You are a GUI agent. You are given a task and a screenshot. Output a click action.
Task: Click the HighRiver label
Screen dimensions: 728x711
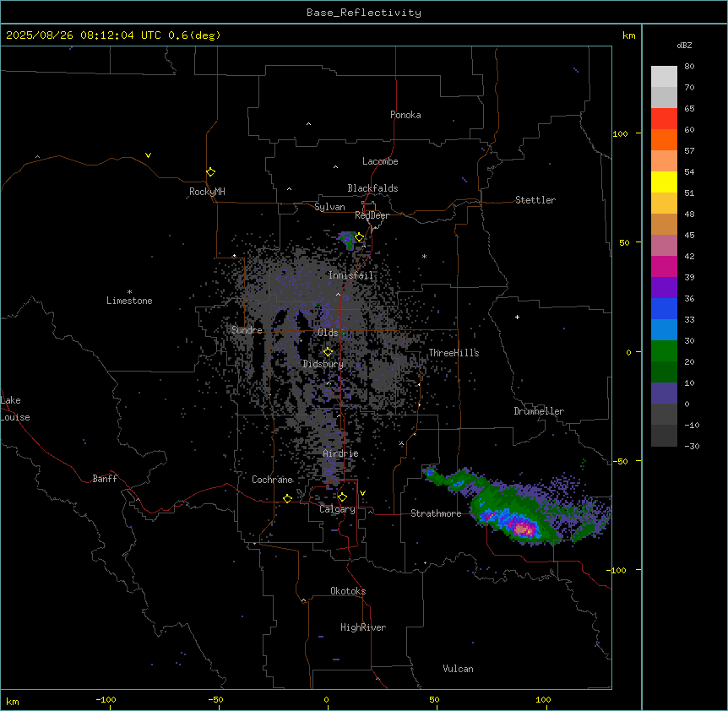[363, 627]
